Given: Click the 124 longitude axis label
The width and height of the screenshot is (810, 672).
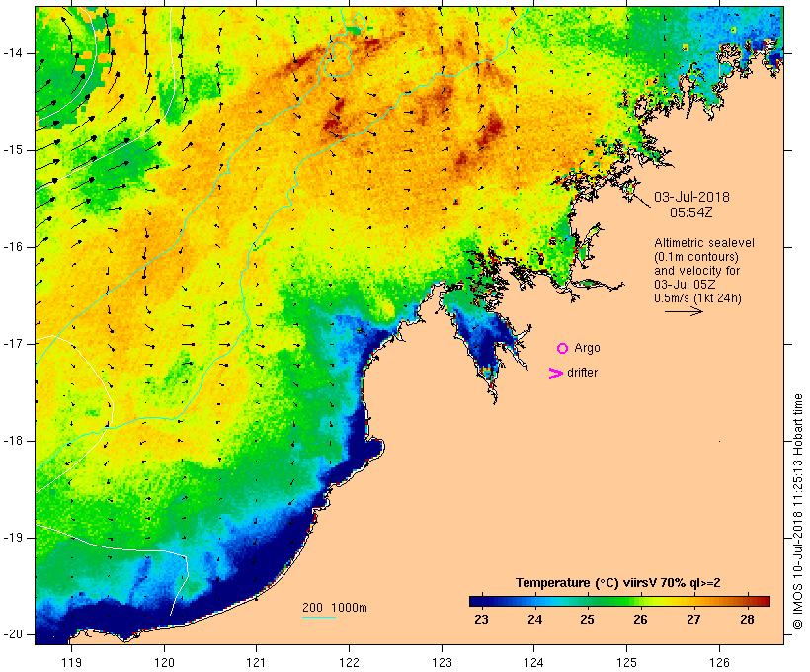Looking at the screenshot, I should tap(534, 662).
